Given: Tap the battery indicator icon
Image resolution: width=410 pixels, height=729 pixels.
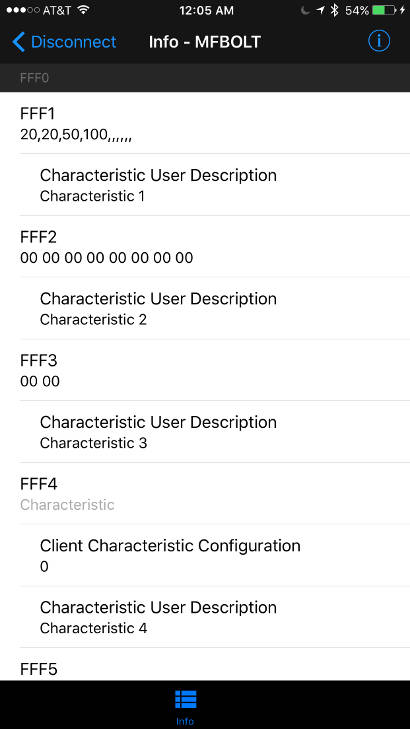Looking at the screenshot, I should click(x=384, y=10).
